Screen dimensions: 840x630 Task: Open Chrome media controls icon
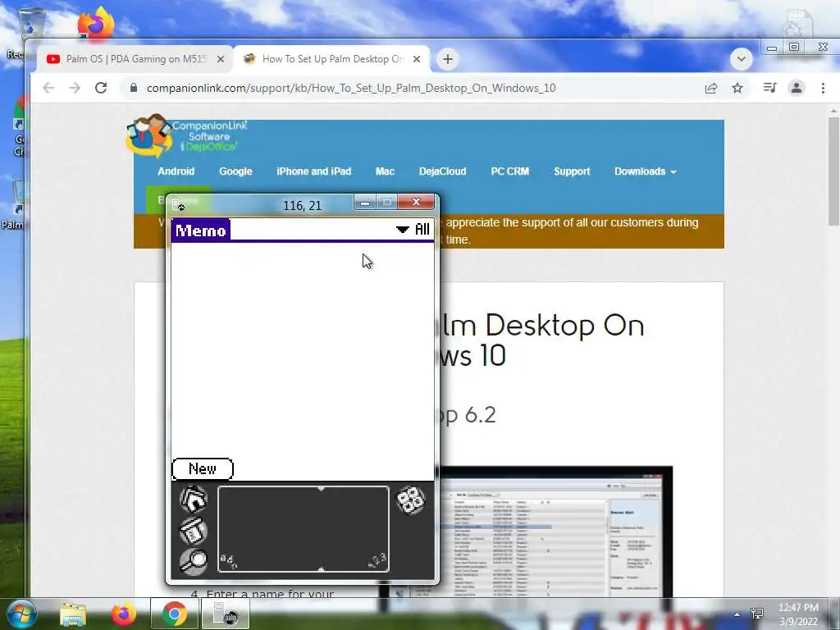pyautogui.click(x=769, y=88)
